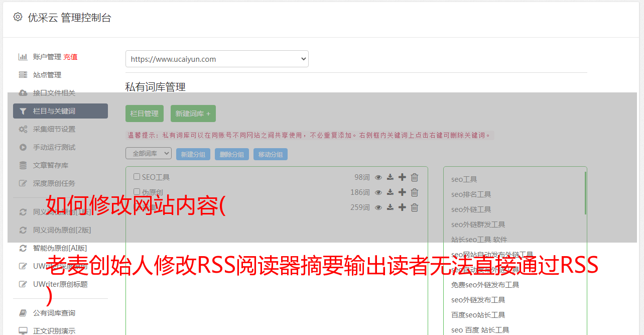Image resolution: width=644 pixels, height=335 pixels.
Task: Open 正文识别演示 in the sidebar
Action: [54, 331]
